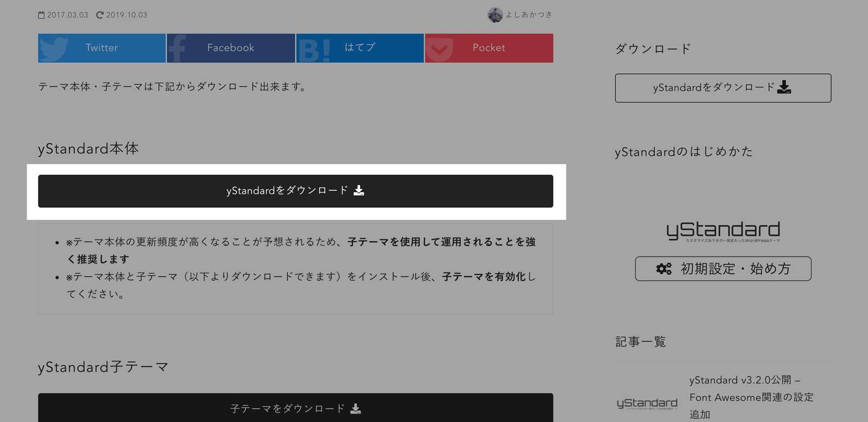Click the Facebook f icon

(177, 49)
